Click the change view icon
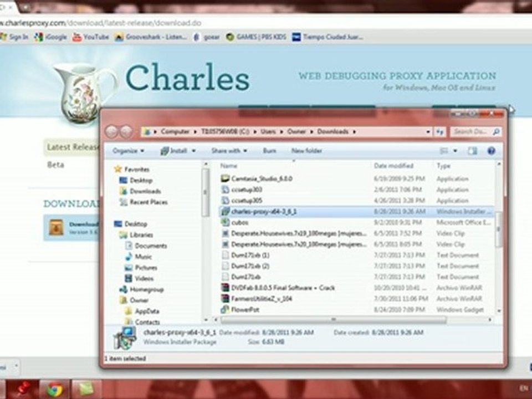Screen dimensions: 532x399 444,151
